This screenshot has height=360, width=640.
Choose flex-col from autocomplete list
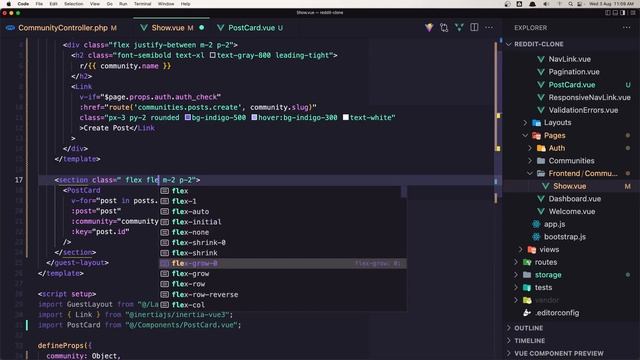(282, 304)
